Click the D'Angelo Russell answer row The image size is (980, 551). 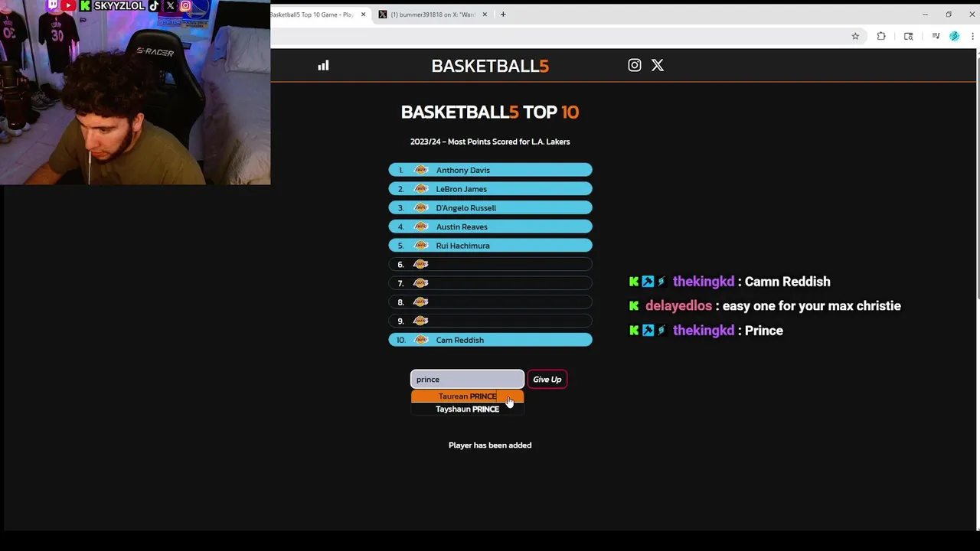click(490, 208)
